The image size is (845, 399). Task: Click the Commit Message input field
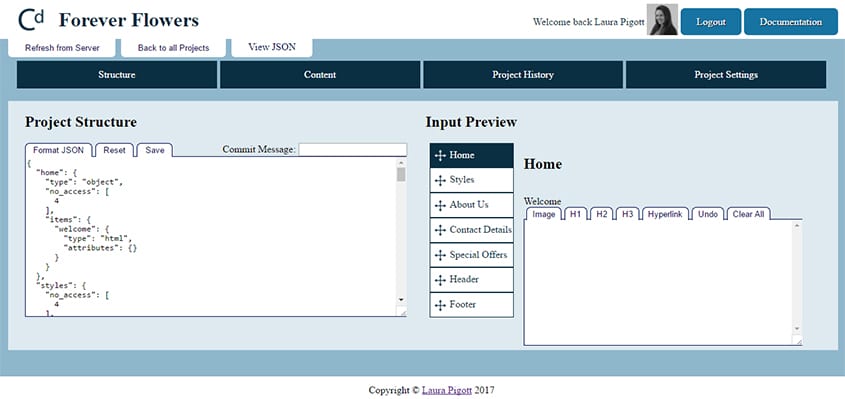[x=353, y=150]
